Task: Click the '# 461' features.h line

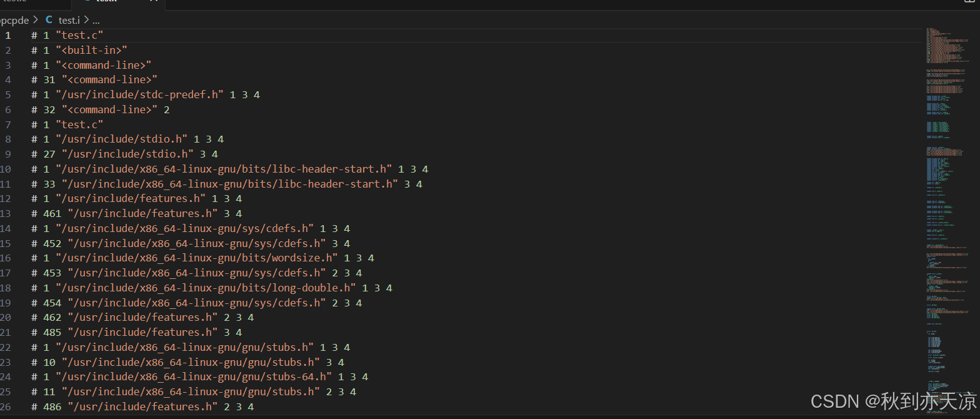Action: click(x=136, y=214)
